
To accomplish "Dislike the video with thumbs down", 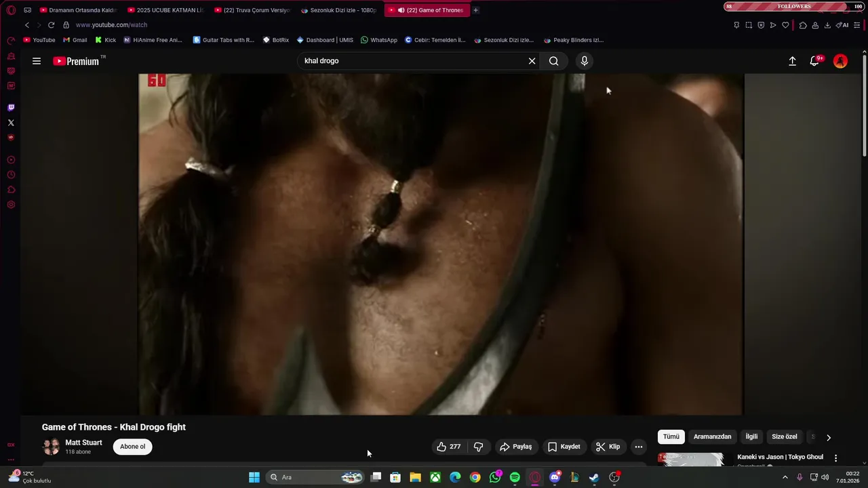I will click(478, 447).
